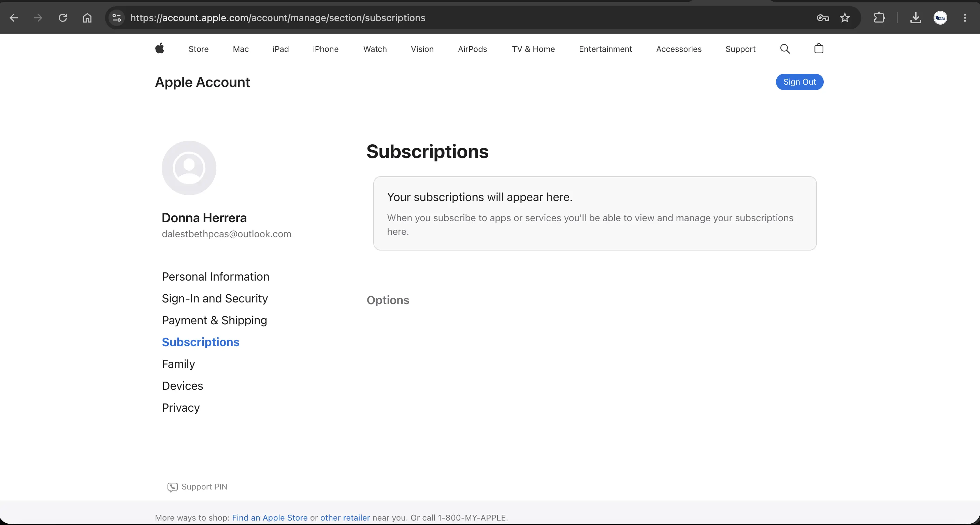Click the Support PIN chat icon
Viewport: 980px width, 525px height.
(172, 487)
